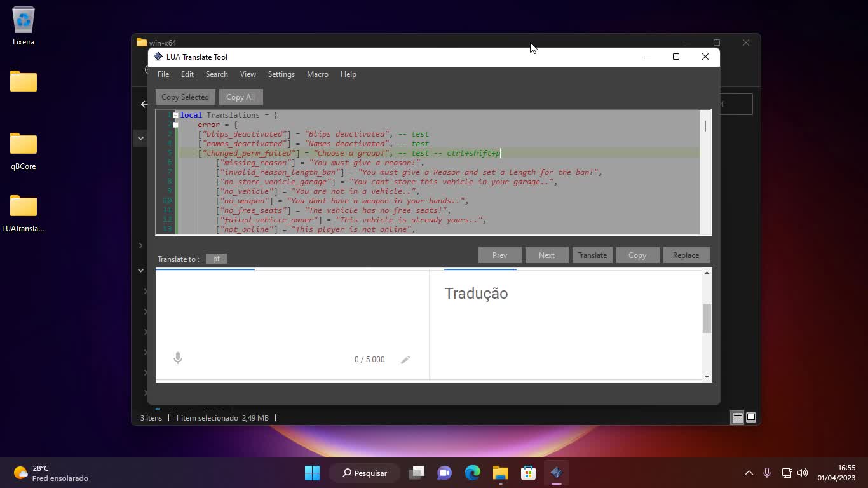The width and height of the screenshot is (868, 488).
Task: Click the pencil handwriting icon
Action: point(405,360)
